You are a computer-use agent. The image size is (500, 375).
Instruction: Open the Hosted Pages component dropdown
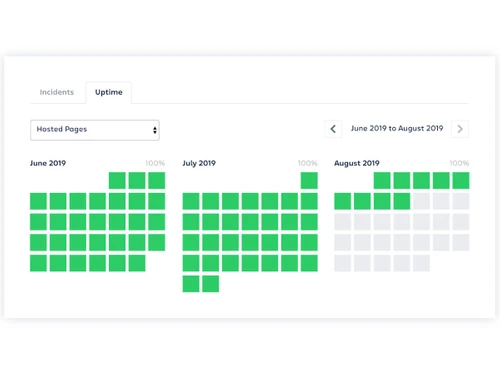95,130
